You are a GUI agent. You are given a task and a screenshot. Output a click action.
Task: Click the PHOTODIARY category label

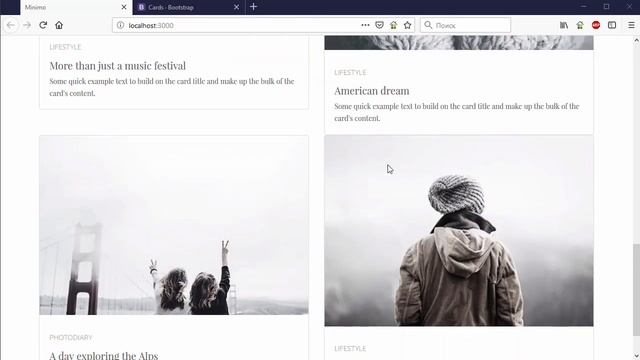coord(71,338)
